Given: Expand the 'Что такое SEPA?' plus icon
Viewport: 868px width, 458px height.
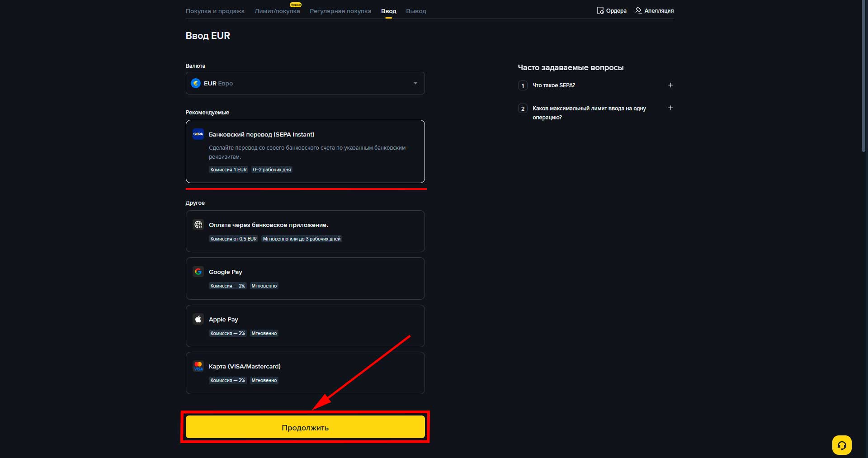Looking at the screenshot, I should coord(670,85).
